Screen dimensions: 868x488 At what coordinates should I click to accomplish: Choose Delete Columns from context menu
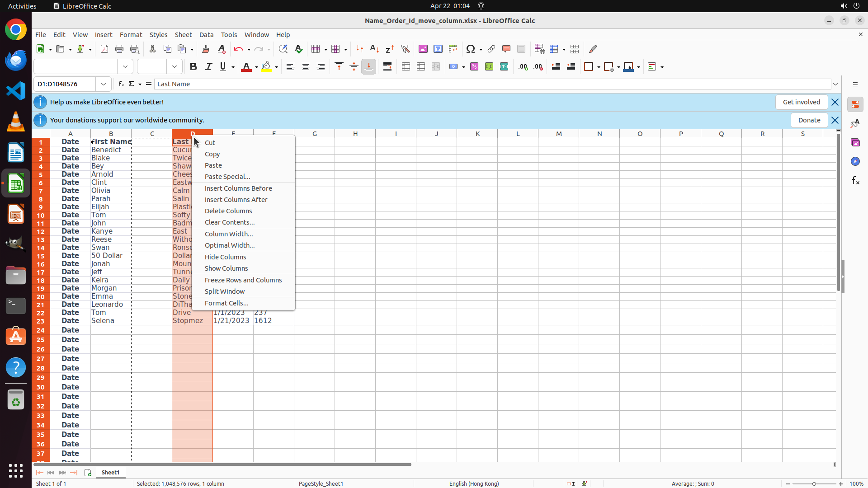point(228,211)
